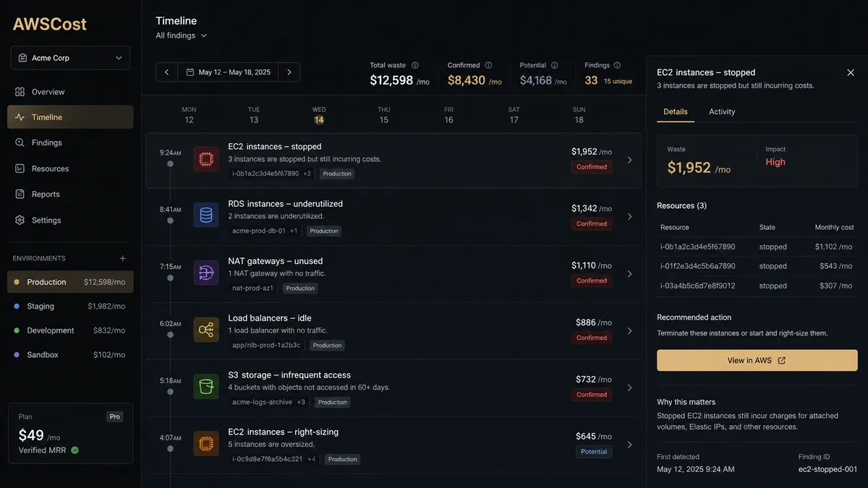Click the Findings magnifier icon in sidebar
Viewport: 868px width, 488px height.
click(x=20, y=142)
